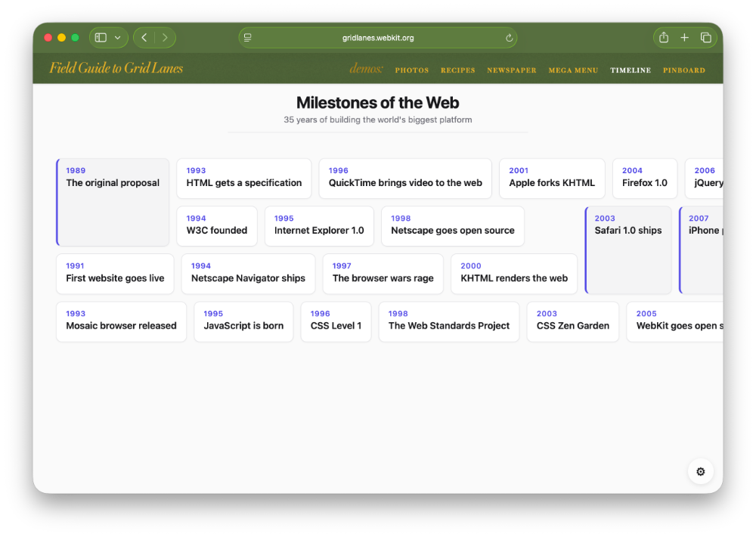Image resolution: width=756 pixels, height=537 pixels.
Task: Show the tab overview icon
Action: [x=706, y=38]
